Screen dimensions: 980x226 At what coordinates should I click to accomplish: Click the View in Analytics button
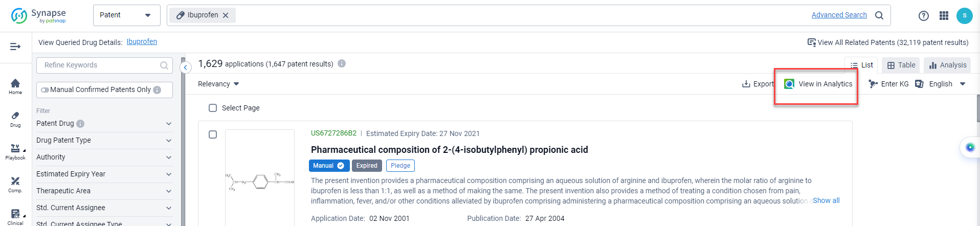click(x=818, y=84)
